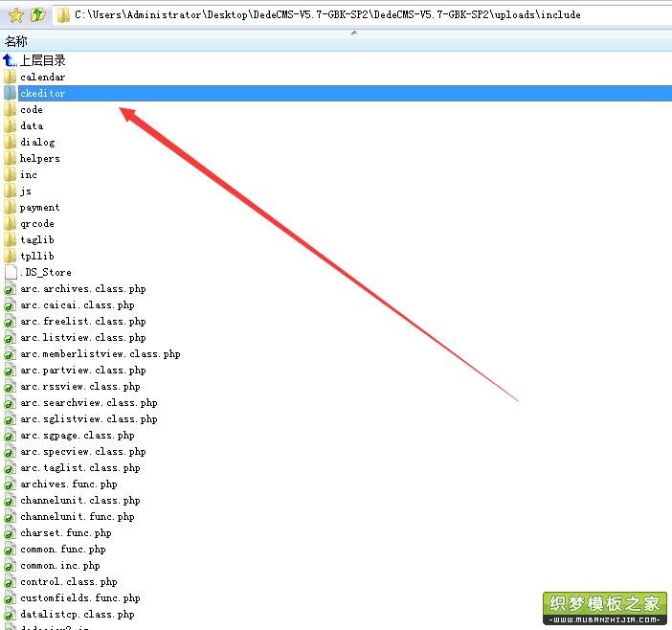This screenshot has width=672, height=630.
Task: Select file arc.sglistview.class.php
Action: click(89, 419)
